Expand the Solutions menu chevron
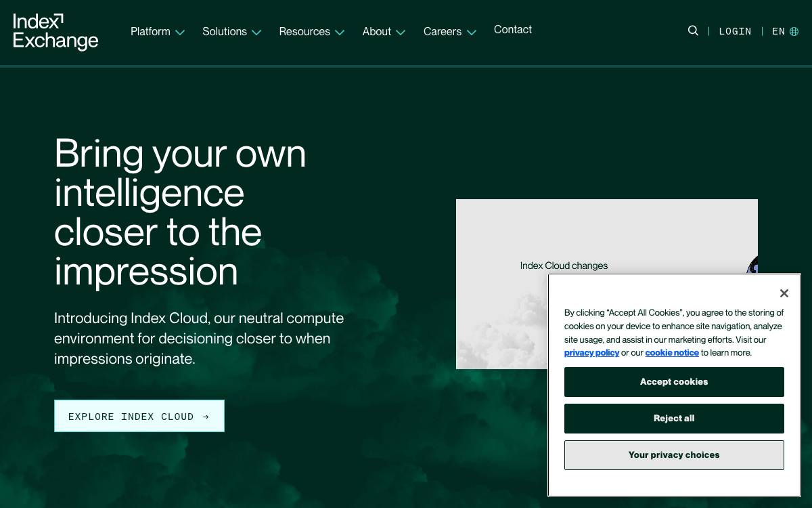The width and height of the screenshot is (812, 508). pyautogui.click(x=256, y=33)
